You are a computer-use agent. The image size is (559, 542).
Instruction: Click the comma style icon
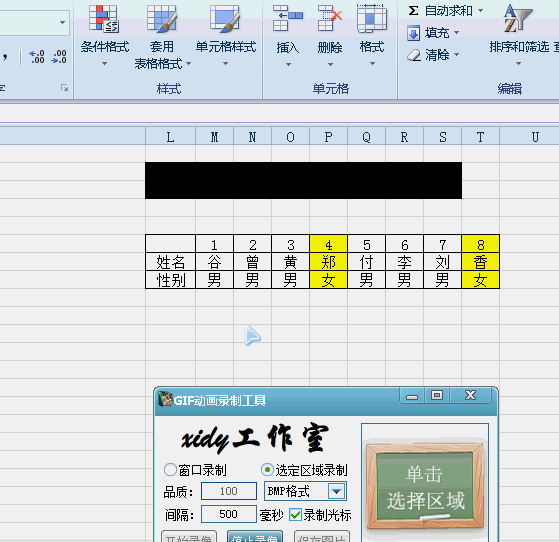coord(5,57)
